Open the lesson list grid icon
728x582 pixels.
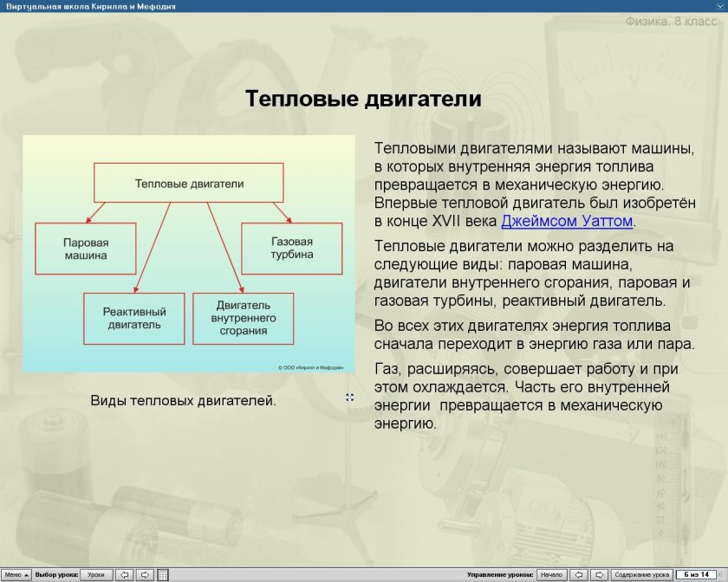pyautogui.click(x=162, y=572)
